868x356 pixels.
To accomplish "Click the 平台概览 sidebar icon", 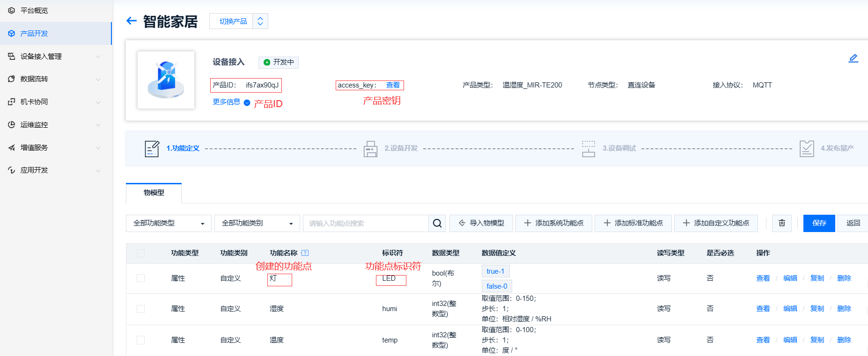I will 12,10.
